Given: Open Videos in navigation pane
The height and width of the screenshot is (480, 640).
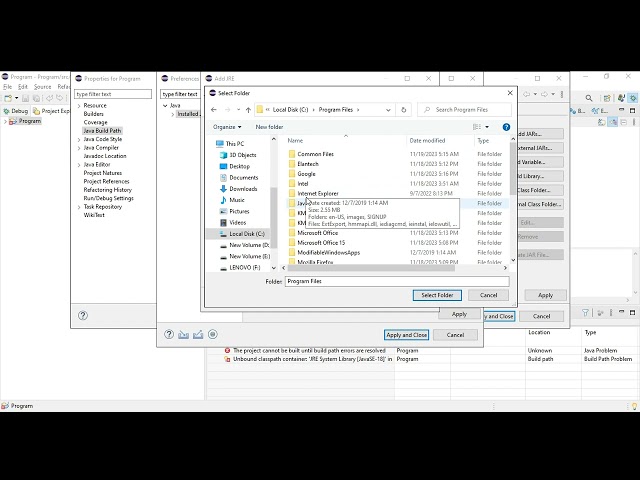Looking at the screenshot, I should coord(237,222).
